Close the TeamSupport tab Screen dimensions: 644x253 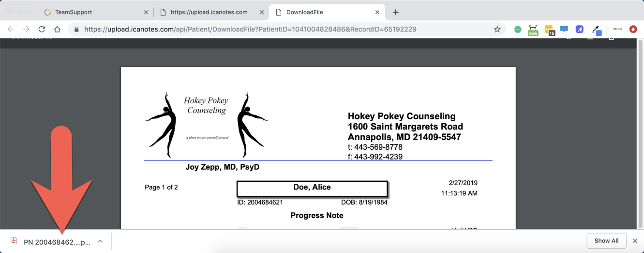coord(146,12)
